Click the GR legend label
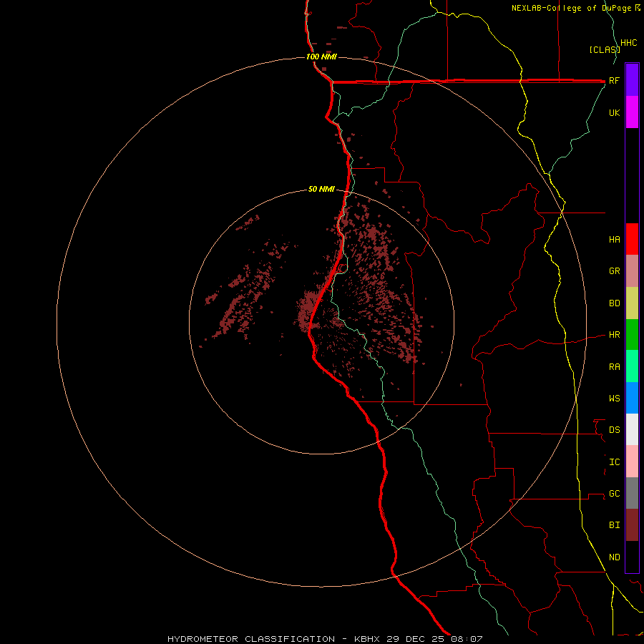 click(614, 271)
